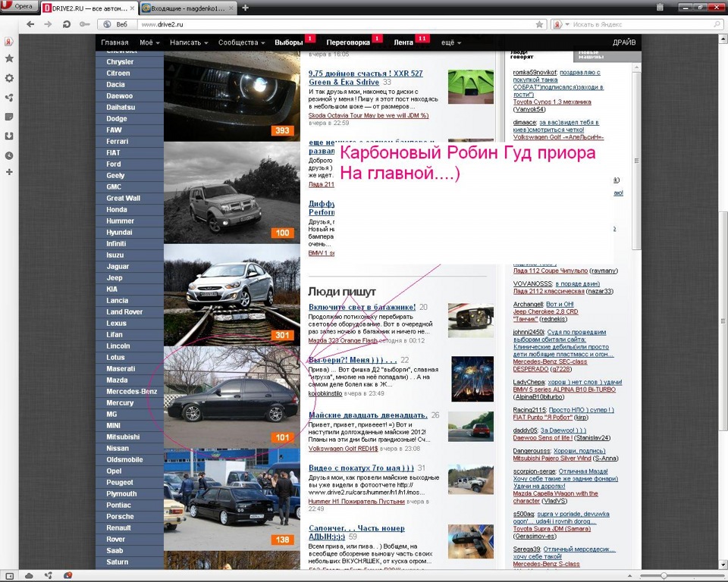Close the DRIVE2.RU tab

pos(132,8)
